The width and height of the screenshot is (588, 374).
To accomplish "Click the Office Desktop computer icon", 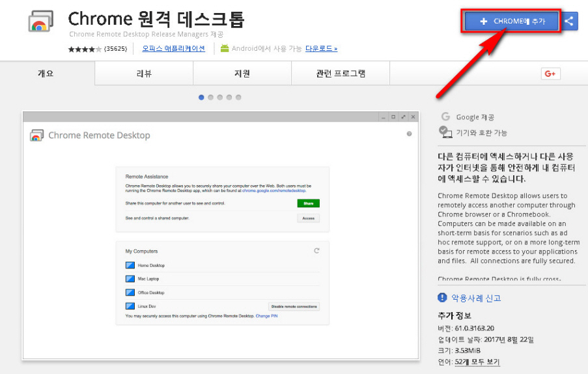I will 130,292.
